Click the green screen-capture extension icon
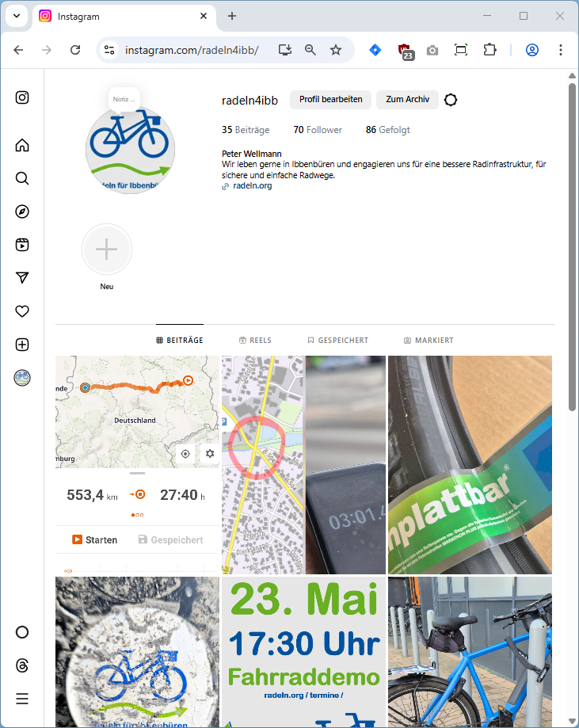 (461, 50)
